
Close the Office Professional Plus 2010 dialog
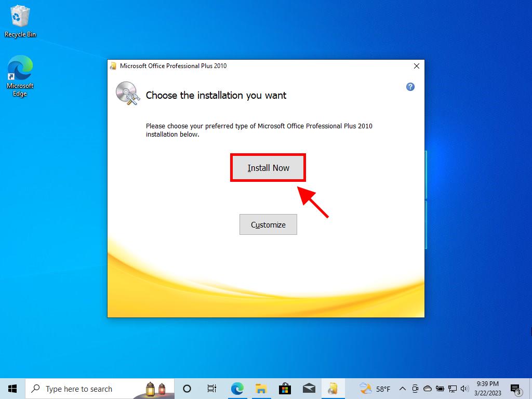point(416,66)
